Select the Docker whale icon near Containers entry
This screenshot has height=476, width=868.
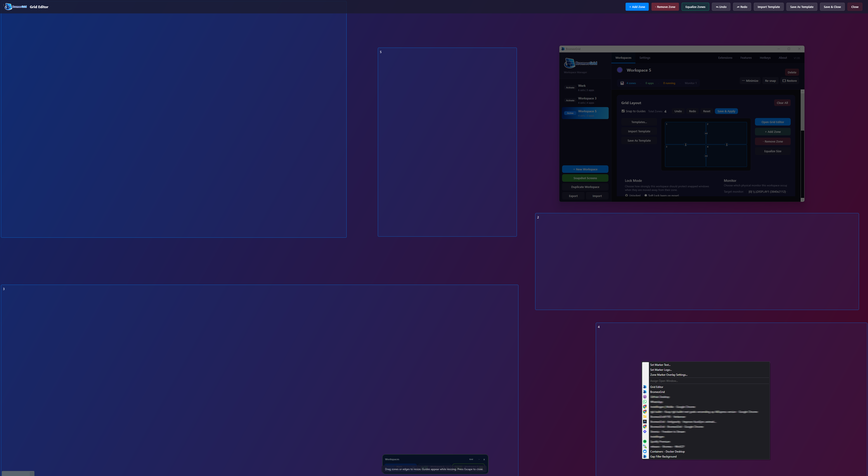[x=645, y=451]
